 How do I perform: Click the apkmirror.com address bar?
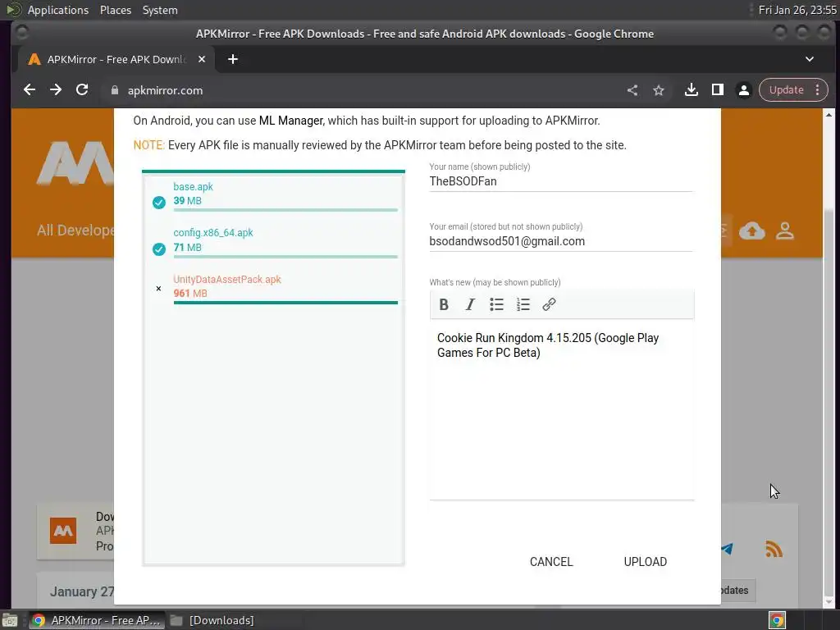359,90
